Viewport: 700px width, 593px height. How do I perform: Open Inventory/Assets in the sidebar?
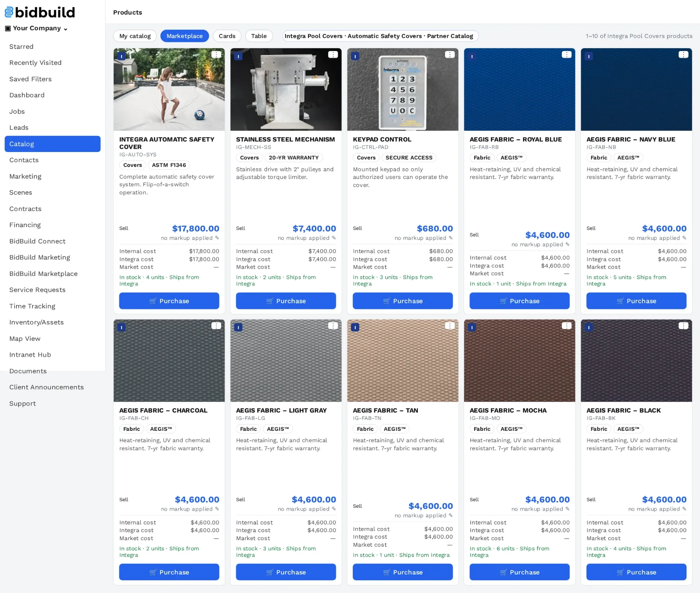click(x=52, y=322)
